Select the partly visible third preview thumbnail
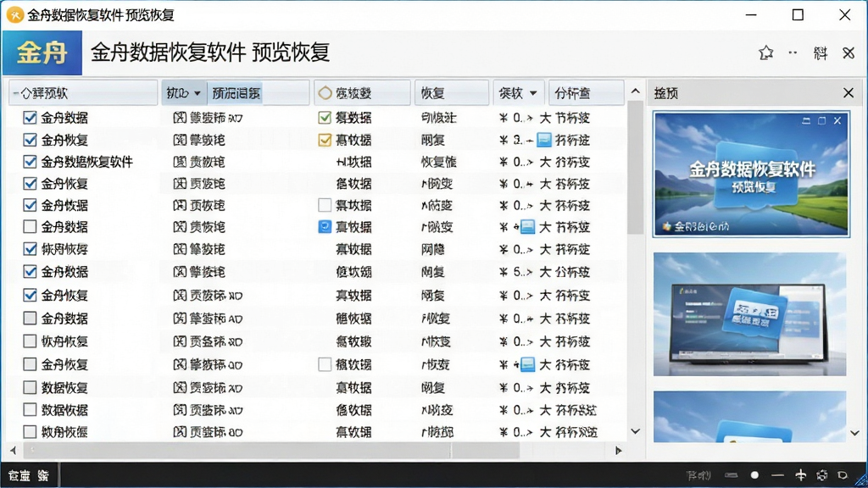The height and width of the screenshot is (488, 868). click(x=749, y=417)
